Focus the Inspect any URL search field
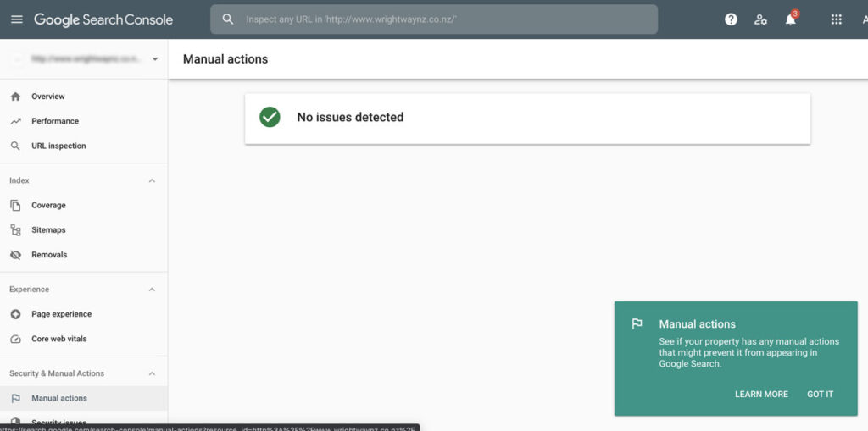This screenshot has height=431, width=868. 434,19
